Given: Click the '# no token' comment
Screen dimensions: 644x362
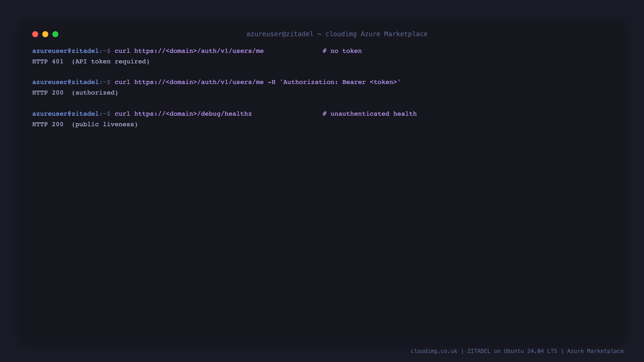Looking at the screenshot, I should point(342,51).
